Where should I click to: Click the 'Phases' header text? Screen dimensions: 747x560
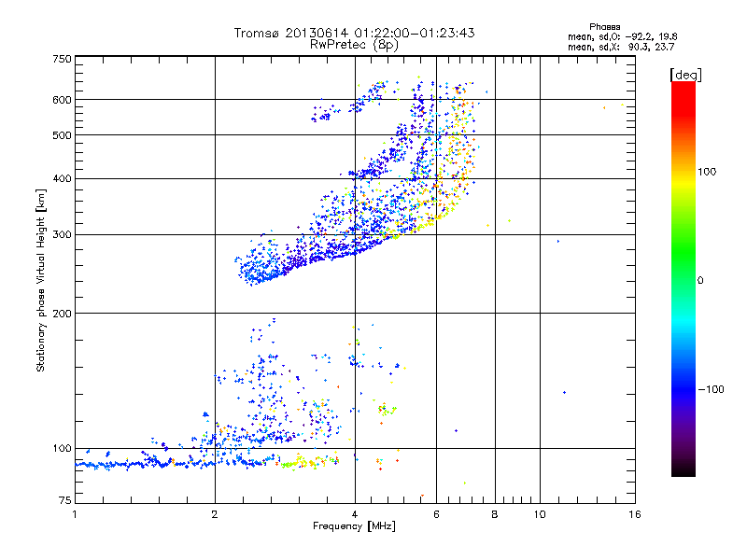tap(604, 27)
